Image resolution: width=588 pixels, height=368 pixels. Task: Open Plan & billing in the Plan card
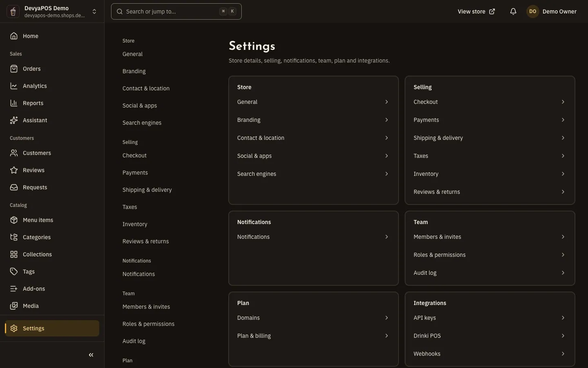[x=313, y=336]
